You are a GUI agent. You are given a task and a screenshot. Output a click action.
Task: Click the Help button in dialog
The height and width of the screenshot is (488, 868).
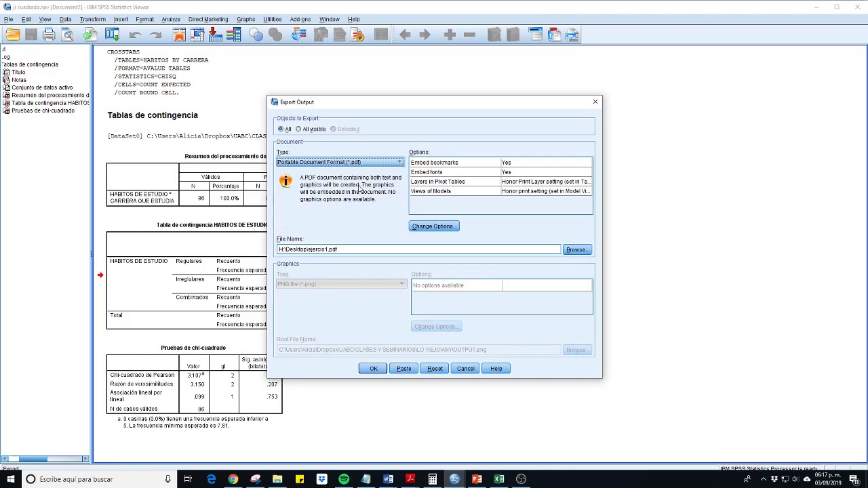(x=496, y=369)
